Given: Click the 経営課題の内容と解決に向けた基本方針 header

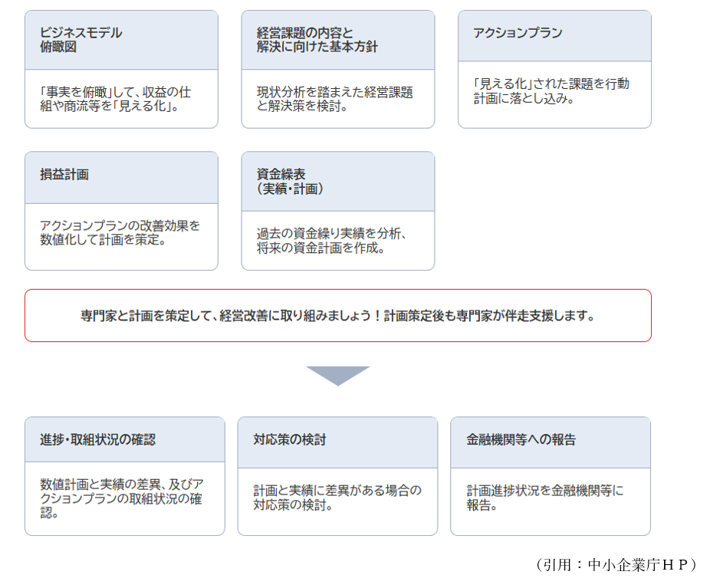Looking at the screenshot, I should (x=317, y=40).
